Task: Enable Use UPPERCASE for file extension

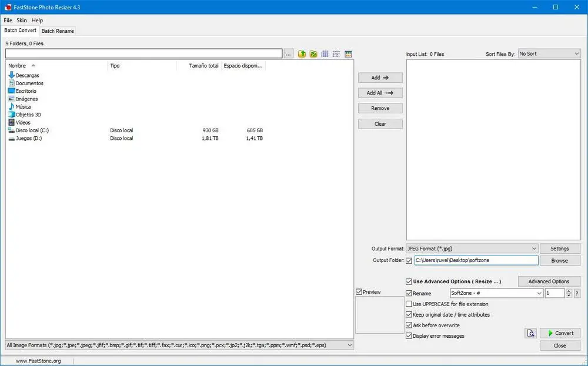Action: pos(409,304)
